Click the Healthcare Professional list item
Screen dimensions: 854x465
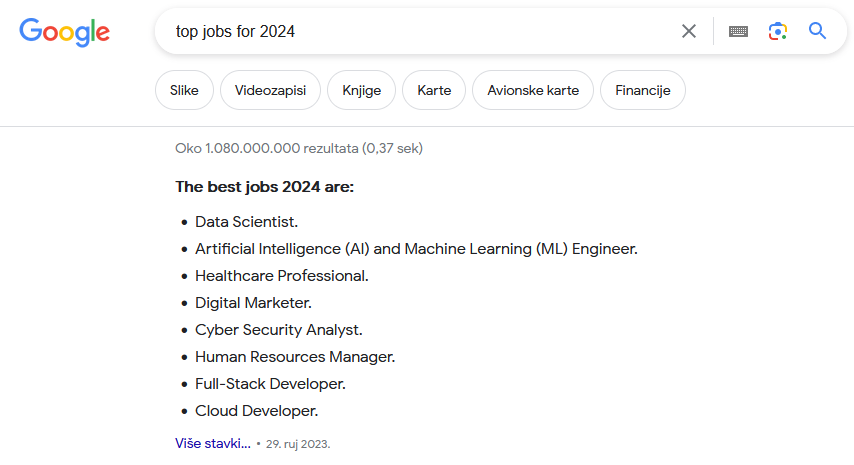282,276
